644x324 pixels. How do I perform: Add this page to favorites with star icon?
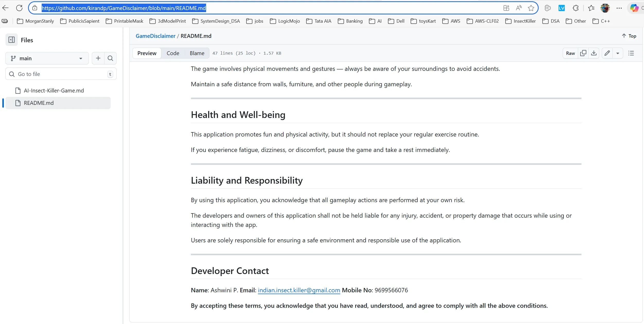click(531, 8)
